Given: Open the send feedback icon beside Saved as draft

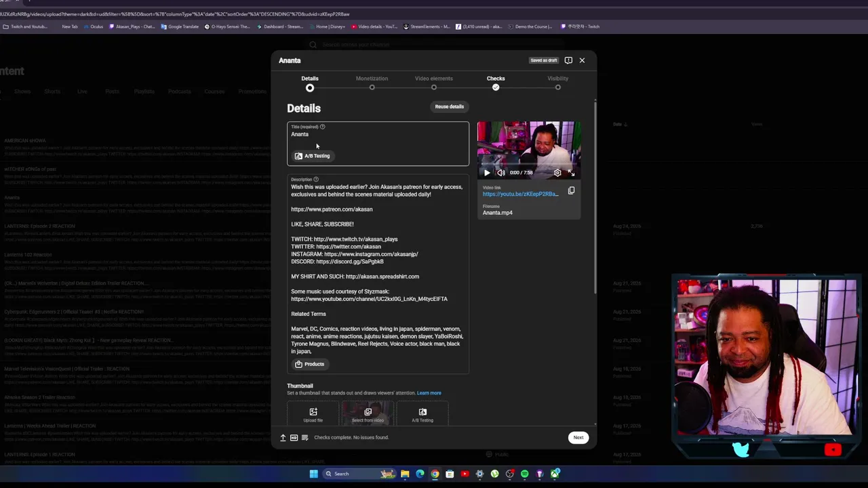Looking at the screenshot, I should [x=568, y=60].
